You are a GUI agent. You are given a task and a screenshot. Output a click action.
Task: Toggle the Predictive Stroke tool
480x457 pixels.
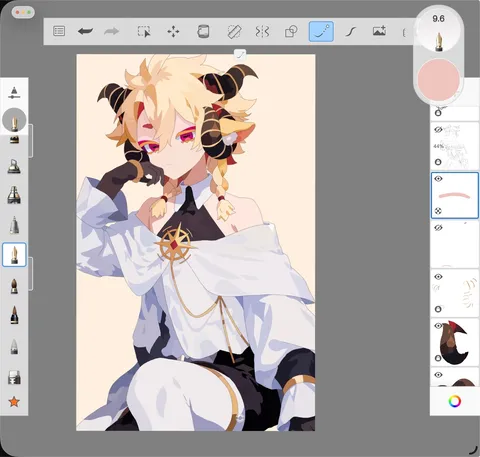coord(321,32)
